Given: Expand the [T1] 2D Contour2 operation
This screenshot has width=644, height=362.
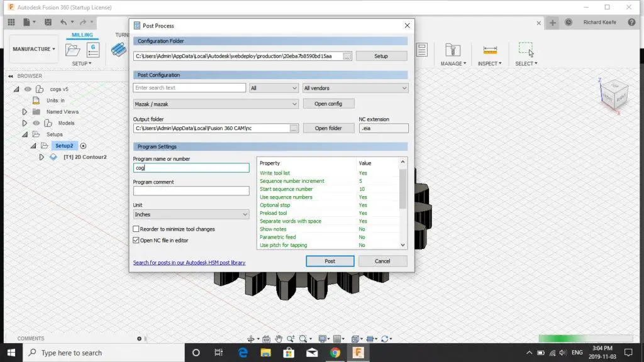Looking at the screenshot, I should [x=42, y=156].
